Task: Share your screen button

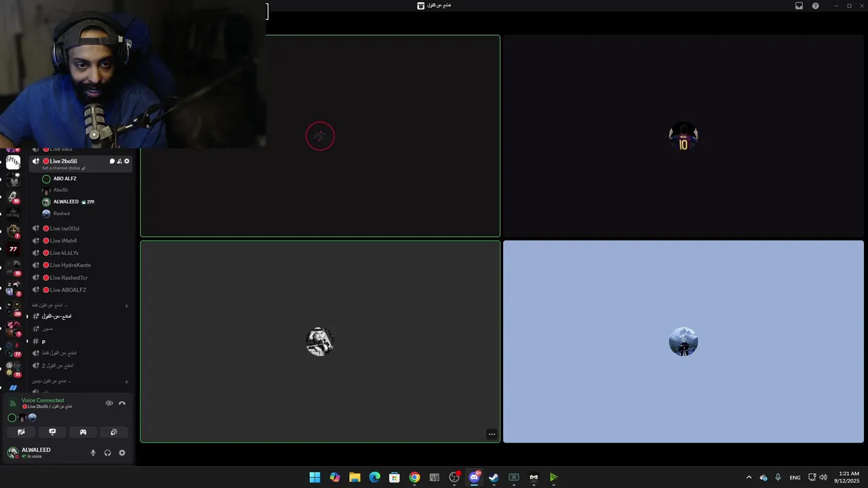Action: [52, 432]
